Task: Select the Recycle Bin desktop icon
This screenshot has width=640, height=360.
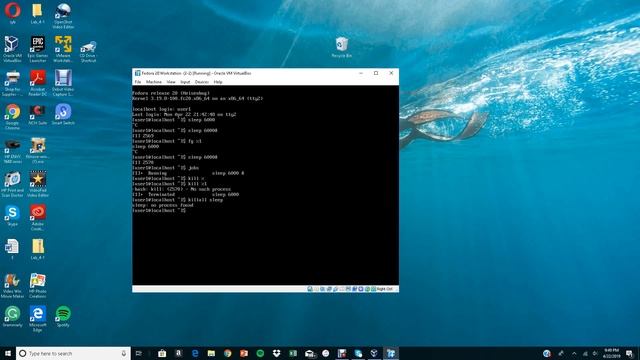Action: (342, 47)
